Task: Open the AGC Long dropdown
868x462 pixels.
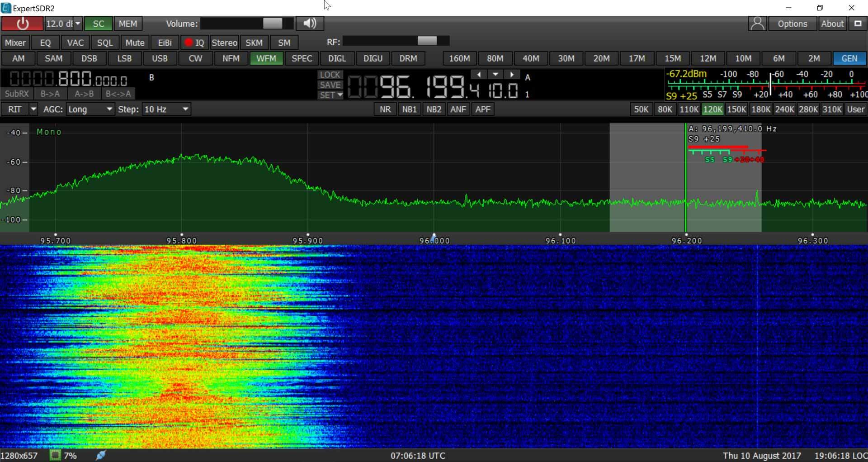Action: [90, 109]
